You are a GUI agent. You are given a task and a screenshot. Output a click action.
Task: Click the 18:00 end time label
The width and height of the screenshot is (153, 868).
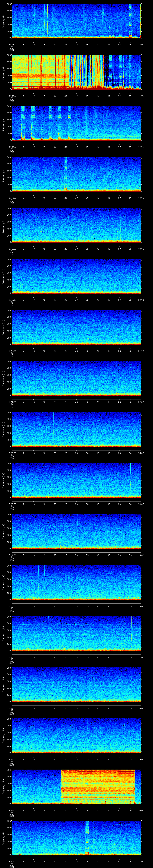(x=141, y=198)
